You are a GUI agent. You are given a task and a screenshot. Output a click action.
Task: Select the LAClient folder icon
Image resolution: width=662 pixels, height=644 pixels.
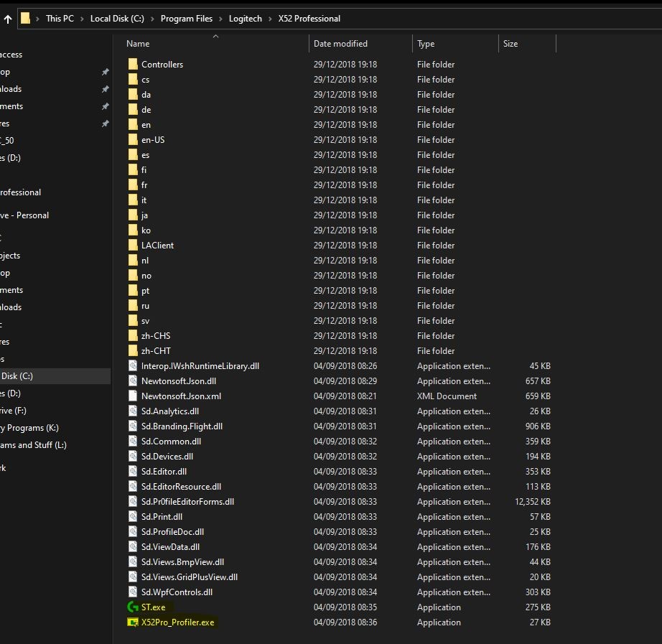coord(133,246)
